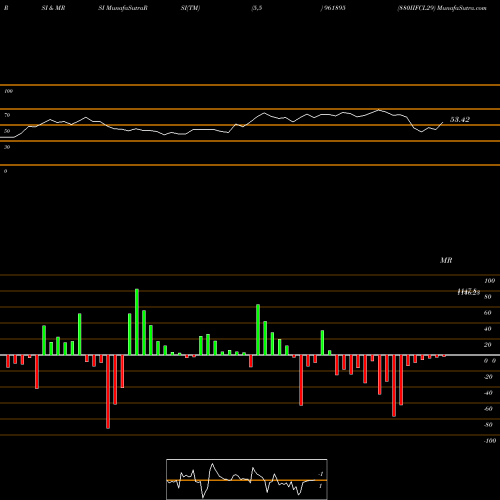Click the 'MR' label above the histogram

pyautogui.click(x=446, y=260)
